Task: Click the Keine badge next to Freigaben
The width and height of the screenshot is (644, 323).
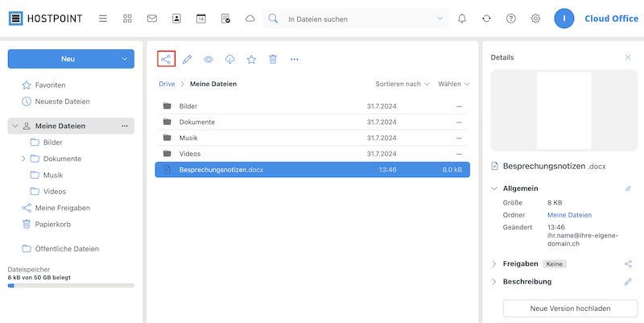Action: tap(554, 264)
